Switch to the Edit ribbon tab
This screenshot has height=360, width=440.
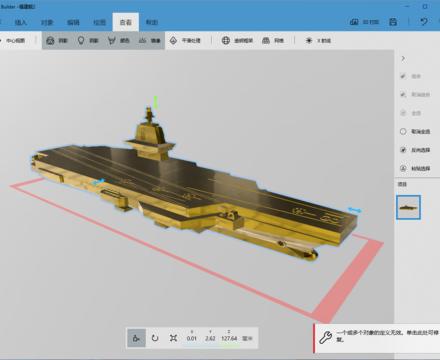tap(73, 22)
